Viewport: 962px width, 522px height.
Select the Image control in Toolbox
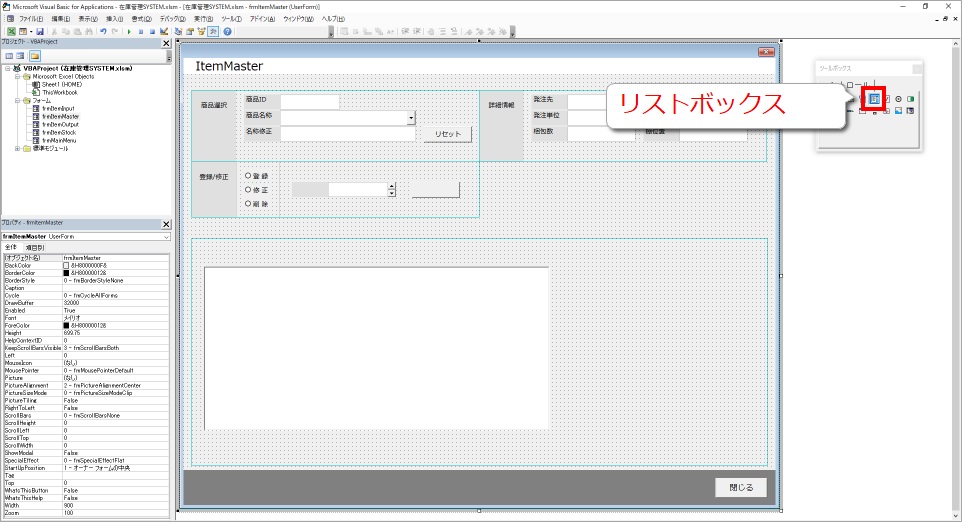point(898,111)
